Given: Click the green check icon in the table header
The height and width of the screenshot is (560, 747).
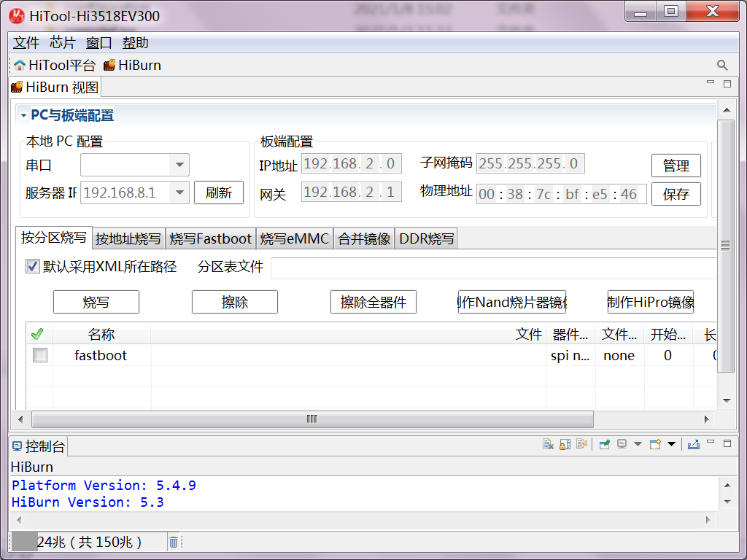Looking at the screenshot, I should (x=37, y=334).
